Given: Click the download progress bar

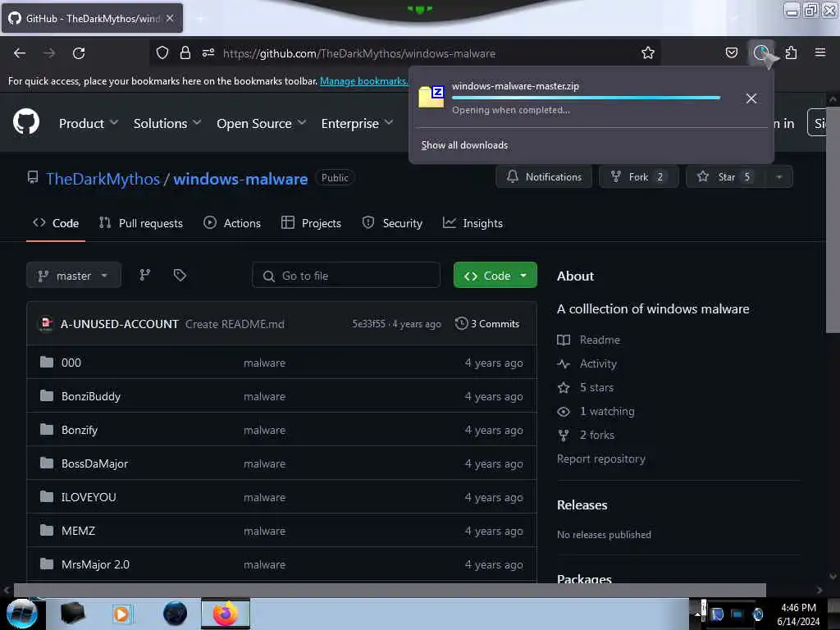Looking at the screenshot, I should 586,98.
